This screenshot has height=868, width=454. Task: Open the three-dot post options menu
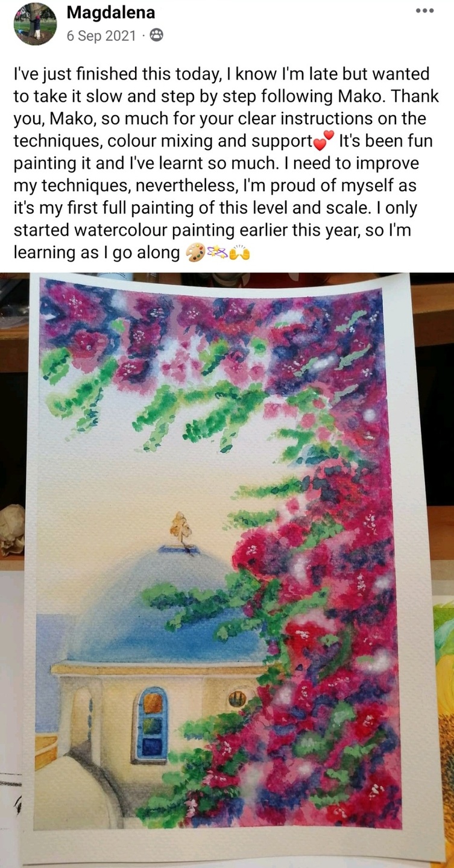[425, 11]
